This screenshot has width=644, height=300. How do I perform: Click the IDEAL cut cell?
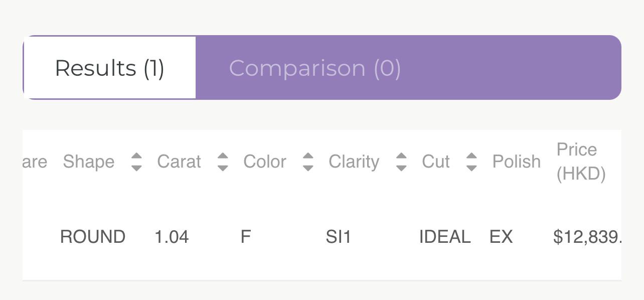(x=445, y=237)
